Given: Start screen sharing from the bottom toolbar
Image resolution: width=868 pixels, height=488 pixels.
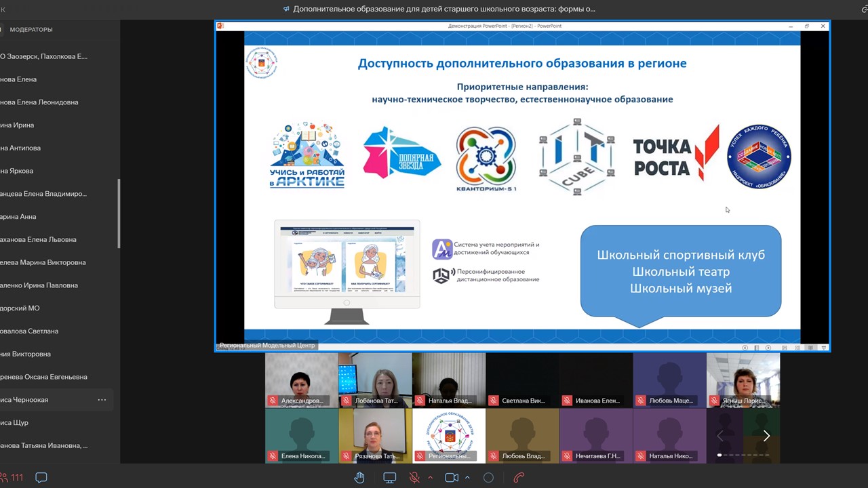Looking at the screenshot, I should click(x=390, y=478).
